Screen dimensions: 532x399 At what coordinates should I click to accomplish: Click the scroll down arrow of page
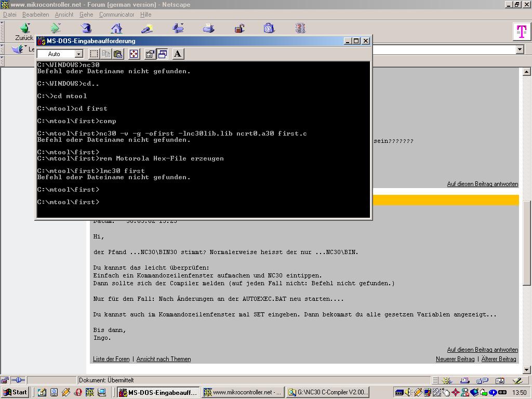click(526, 369)
